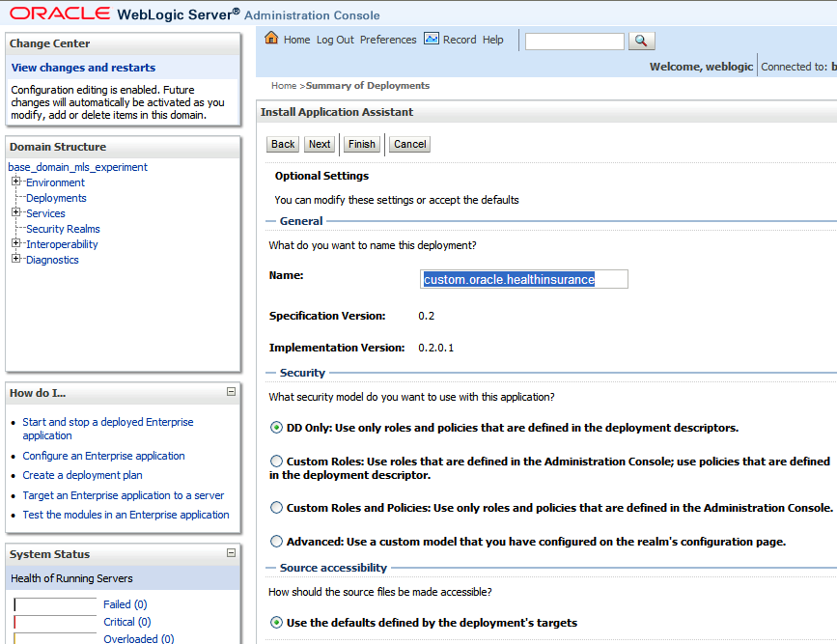Cancel the install assistant
This screenshot has height=644, width=837.
pyautogui.click(x=410, y=144)
